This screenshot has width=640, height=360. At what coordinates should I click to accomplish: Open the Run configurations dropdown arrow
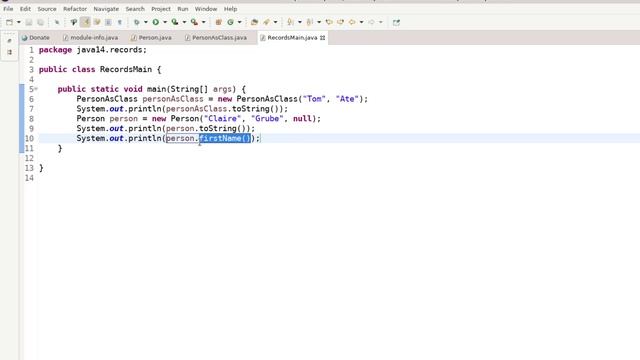[165, 22]
